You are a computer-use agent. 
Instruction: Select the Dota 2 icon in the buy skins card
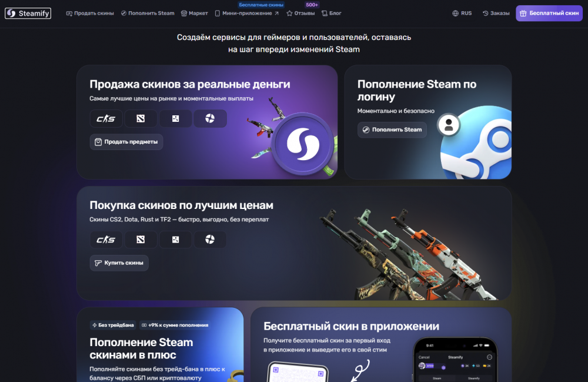tap(141, 240)
